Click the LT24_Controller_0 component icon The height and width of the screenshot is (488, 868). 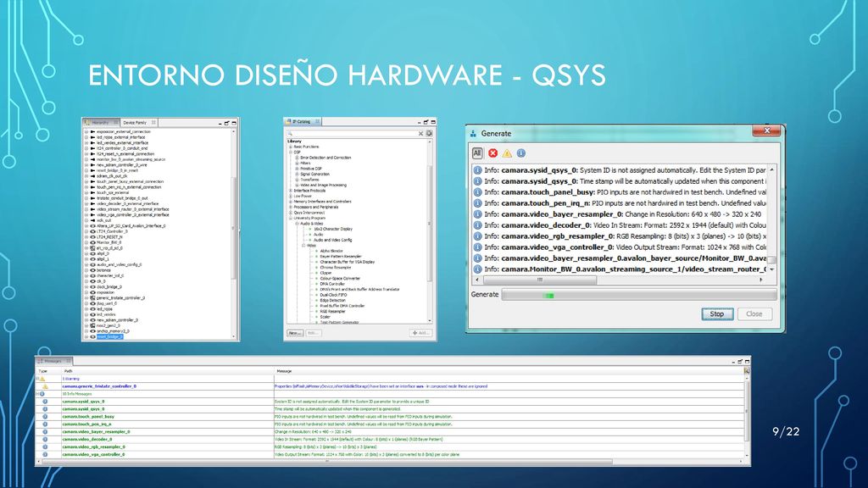(93, 231)
